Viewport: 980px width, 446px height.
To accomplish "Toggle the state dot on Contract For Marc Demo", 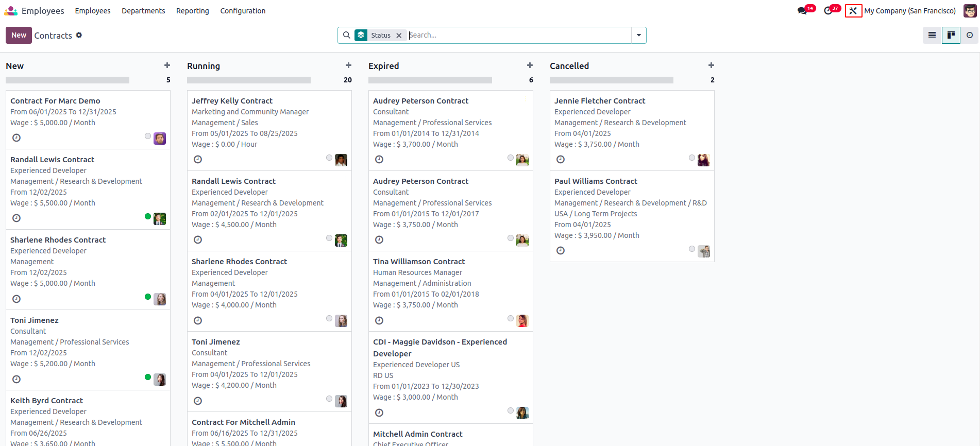I will coord(148,136).
